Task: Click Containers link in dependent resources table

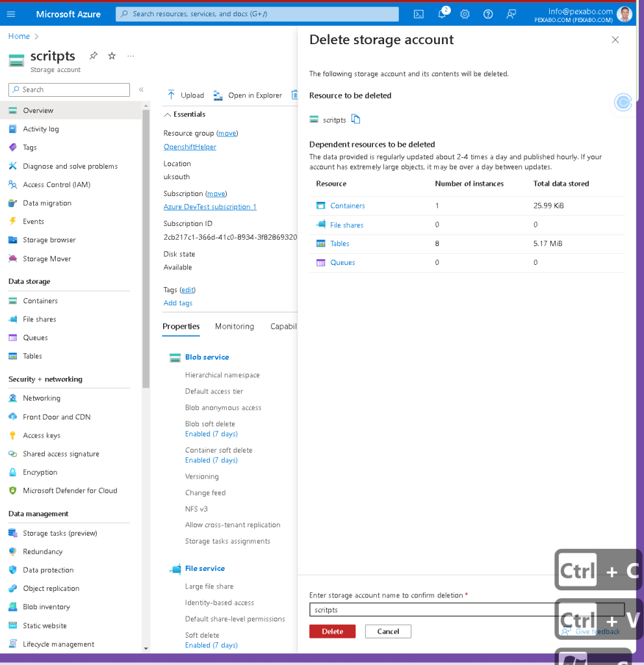Action: 347,206
